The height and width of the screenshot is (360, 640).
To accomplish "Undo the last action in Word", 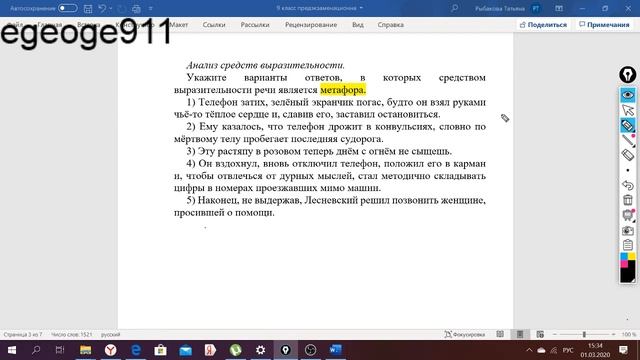I will tap(102, 8).
